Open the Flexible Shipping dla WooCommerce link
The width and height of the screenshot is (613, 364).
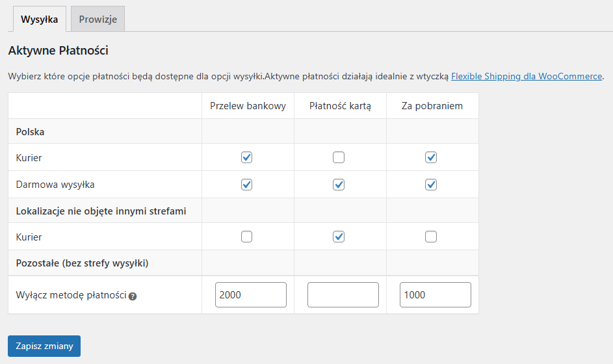click(x=527, y=76)
